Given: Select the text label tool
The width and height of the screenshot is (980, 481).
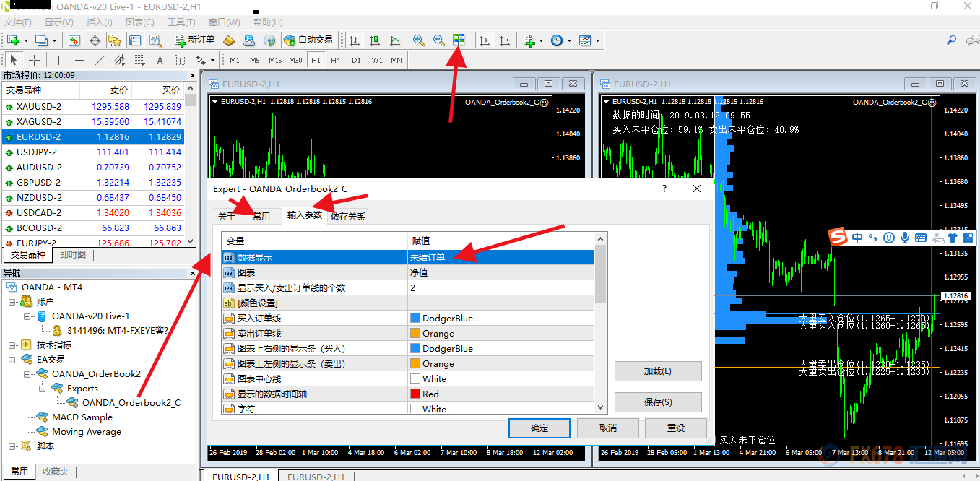Looking at the screenshot, I should coord(180,60).
